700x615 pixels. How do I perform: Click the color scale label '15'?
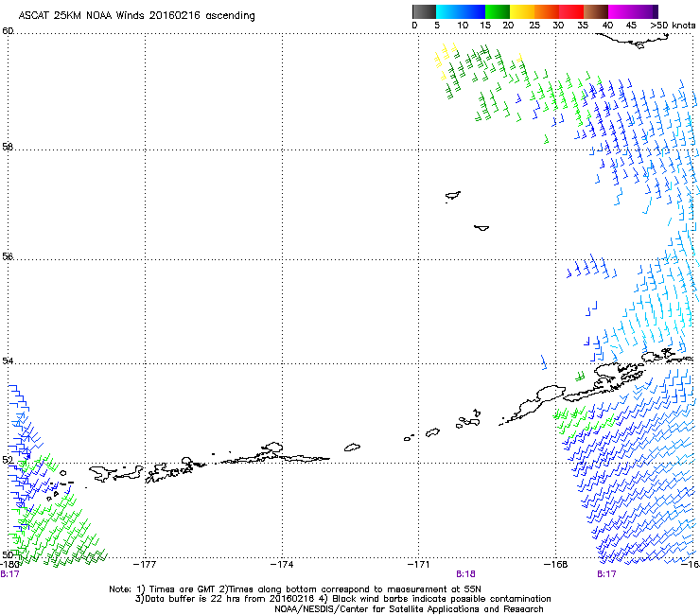click(485, 26)
